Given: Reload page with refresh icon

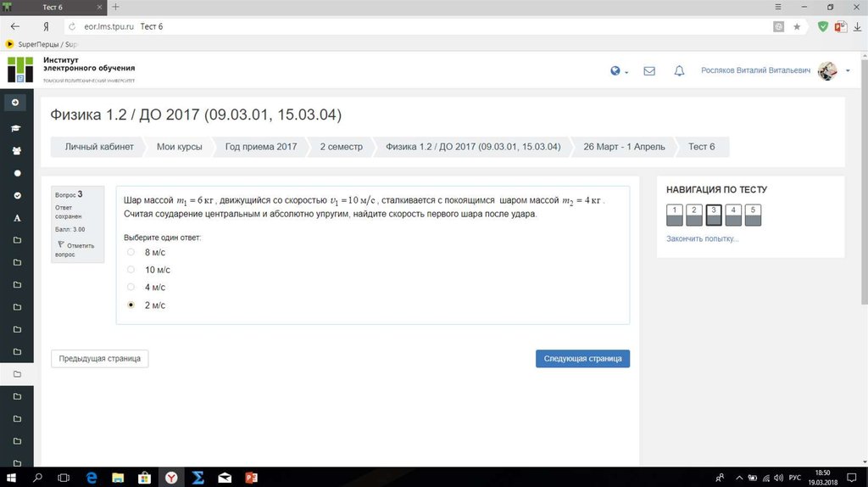Looking at the screenshot, I should (x=72, y=26).
